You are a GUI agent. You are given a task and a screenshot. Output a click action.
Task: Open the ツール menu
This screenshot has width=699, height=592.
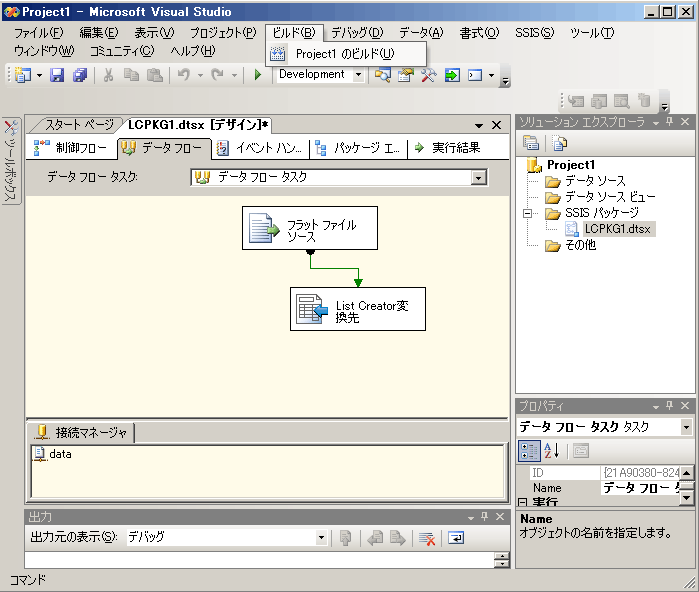coord(592,33)
